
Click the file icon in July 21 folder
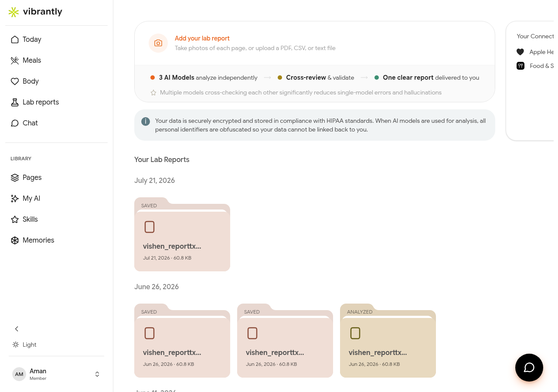150,227
